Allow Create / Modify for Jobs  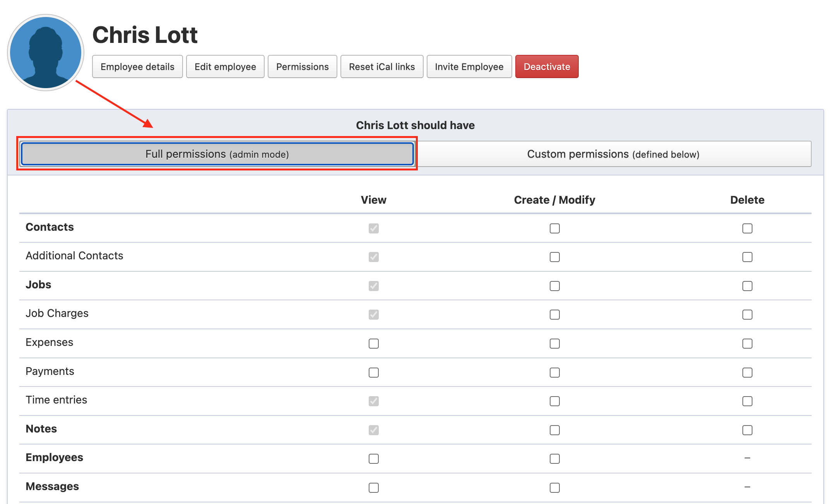[x=554, y=286]
